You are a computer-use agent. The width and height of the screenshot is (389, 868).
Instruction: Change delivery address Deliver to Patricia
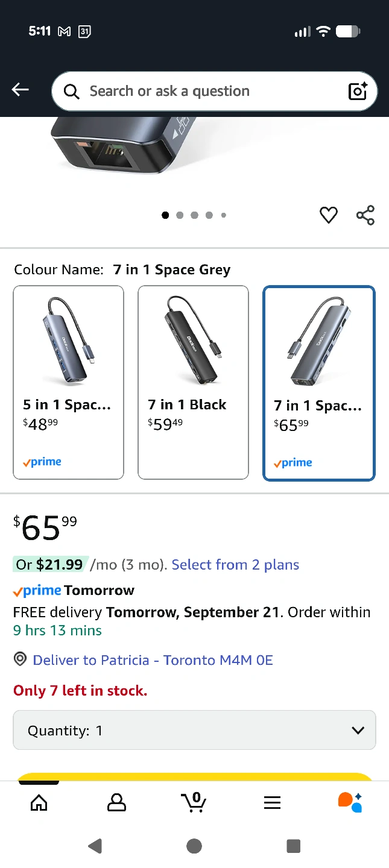click(x=153, y=660)
